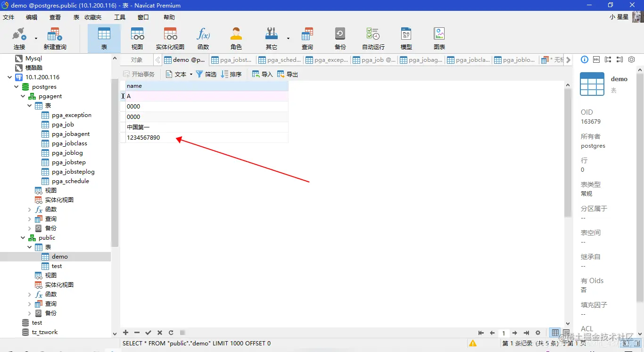644x352 pixels.
Task: Click the 筛选 filter button
Action: [206, 74]
